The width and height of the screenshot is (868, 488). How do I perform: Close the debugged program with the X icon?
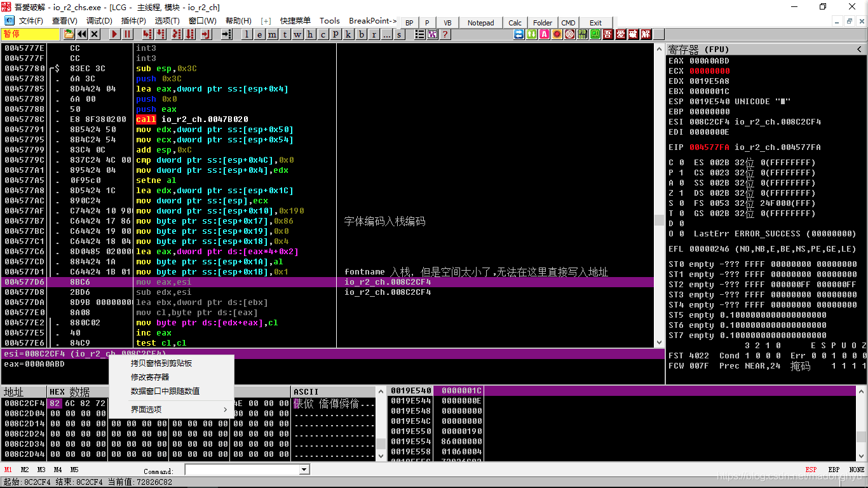coord(94,34)
